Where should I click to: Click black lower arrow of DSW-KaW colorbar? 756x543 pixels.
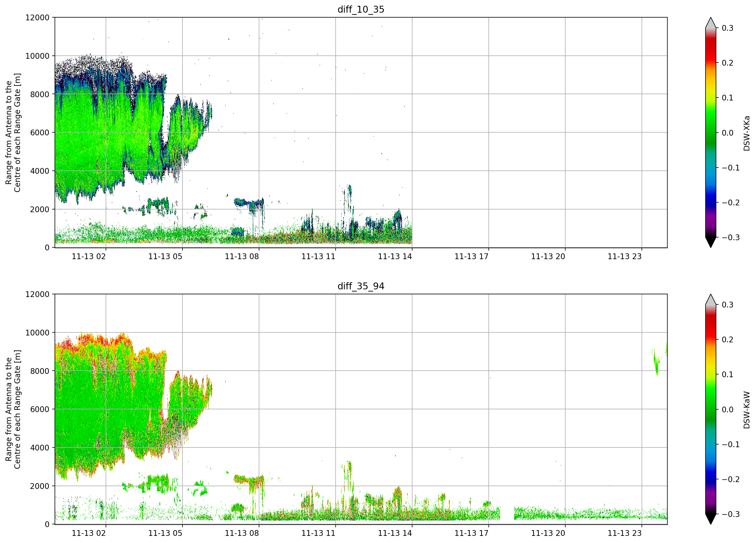(711, 519)
